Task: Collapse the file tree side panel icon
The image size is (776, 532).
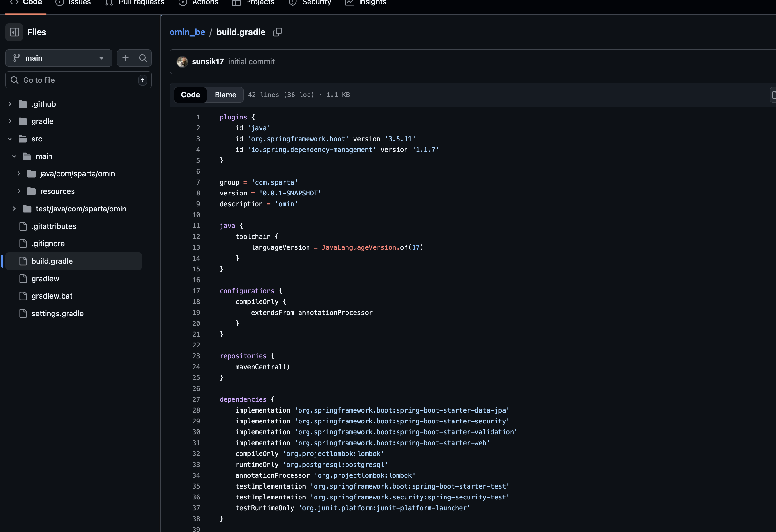Action: coord(14,32)
